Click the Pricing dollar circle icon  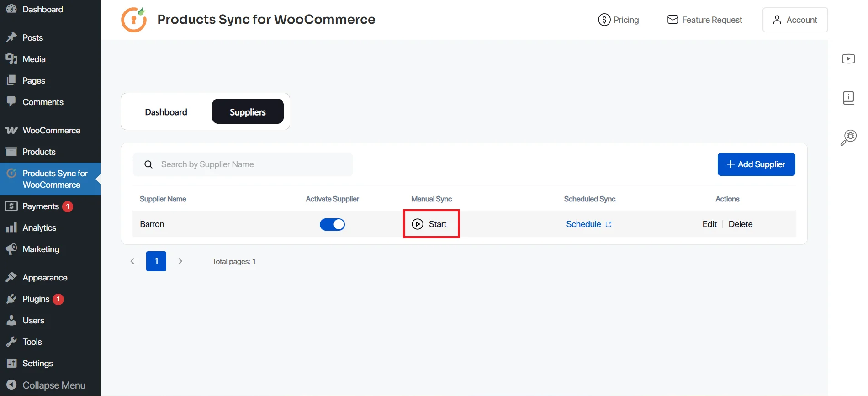[x=604, y=20]
